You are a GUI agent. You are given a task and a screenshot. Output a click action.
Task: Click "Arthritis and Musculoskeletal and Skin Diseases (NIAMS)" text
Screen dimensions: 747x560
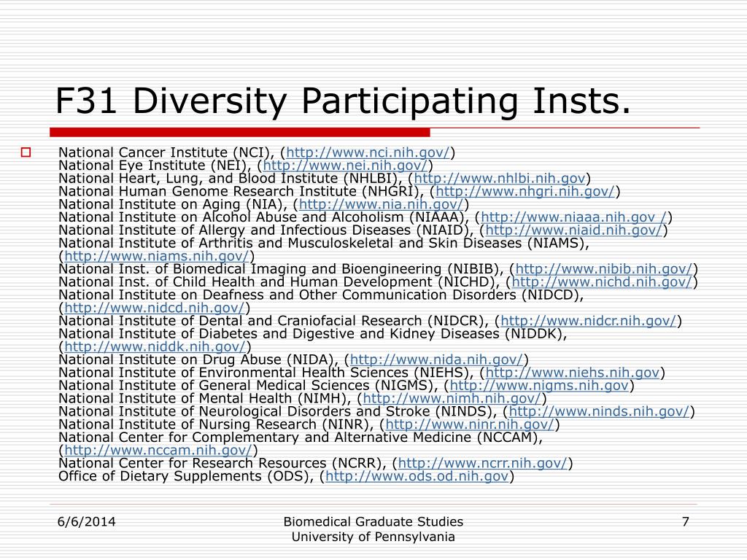pyautogui.click(x=391, y=243)
